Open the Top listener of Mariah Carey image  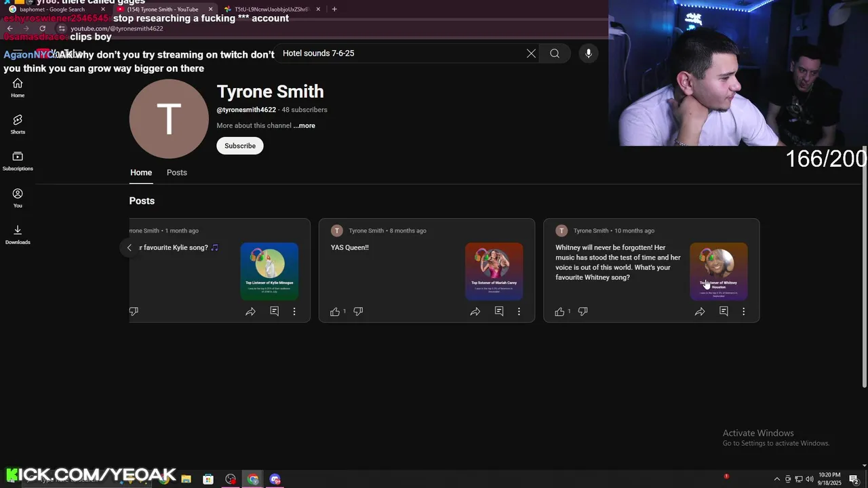(494, 271)
